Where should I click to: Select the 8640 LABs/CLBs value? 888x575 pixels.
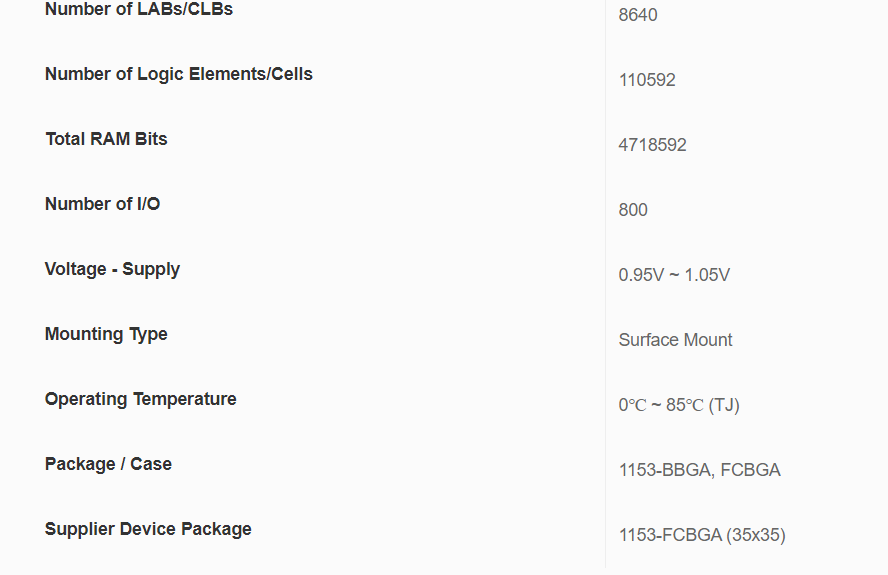tap(638, 15)
